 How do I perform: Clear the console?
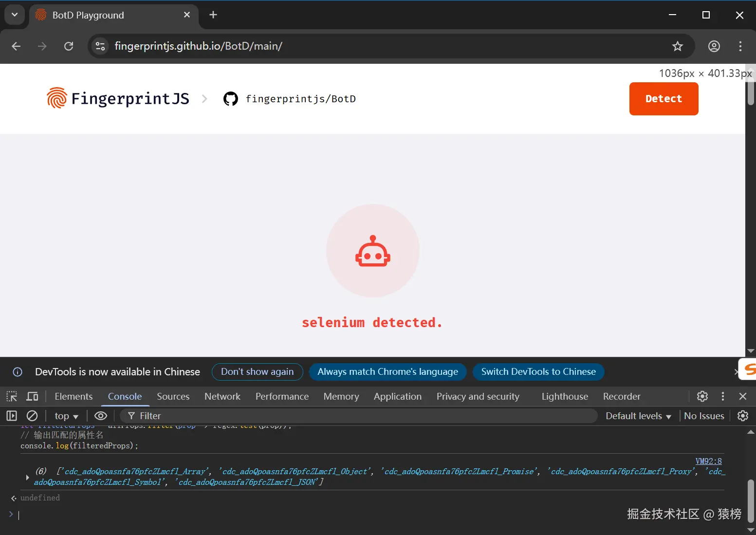(32, 416)
